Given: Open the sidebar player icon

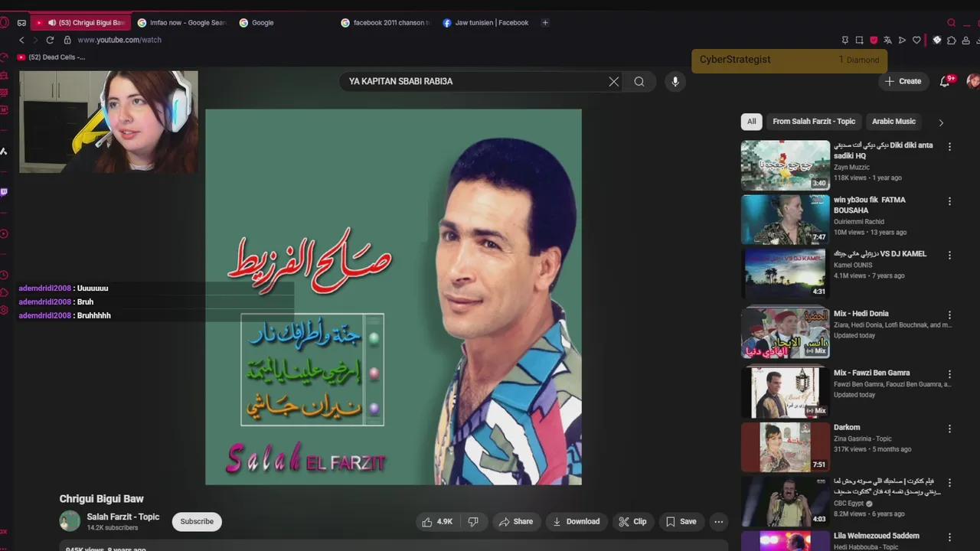Looking at the screenshot, I should [4, 233].
